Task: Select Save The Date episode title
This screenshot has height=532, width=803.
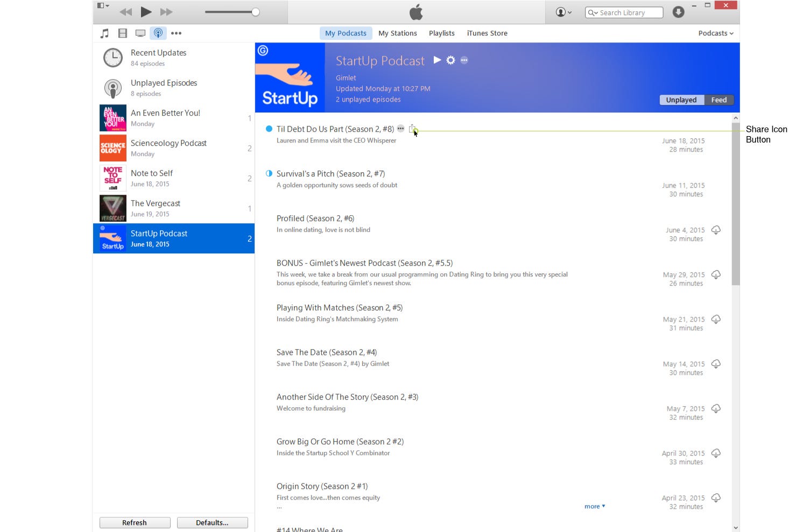Action: coord(327,352)
